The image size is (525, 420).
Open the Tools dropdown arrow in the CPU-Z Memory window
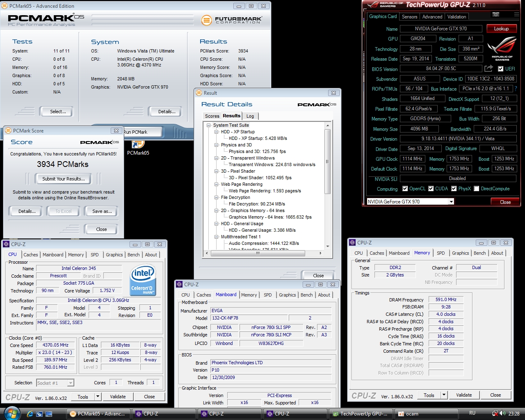coord(444,395)
